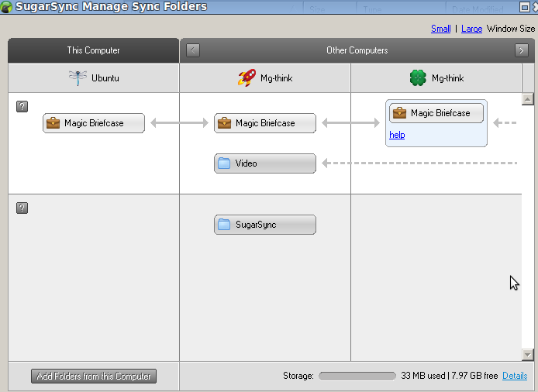The width and height of the screenshot is (538, 392).
Task: Switch to Small window size
Action: click(441, 29)
